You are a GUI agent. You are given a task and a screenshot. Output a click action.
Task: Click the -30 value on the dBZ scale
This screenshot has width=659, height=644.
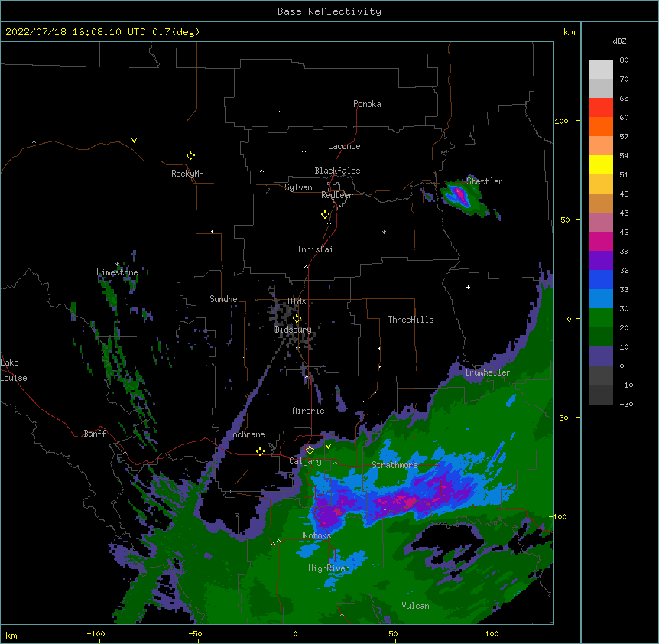[x=626, y=404]
